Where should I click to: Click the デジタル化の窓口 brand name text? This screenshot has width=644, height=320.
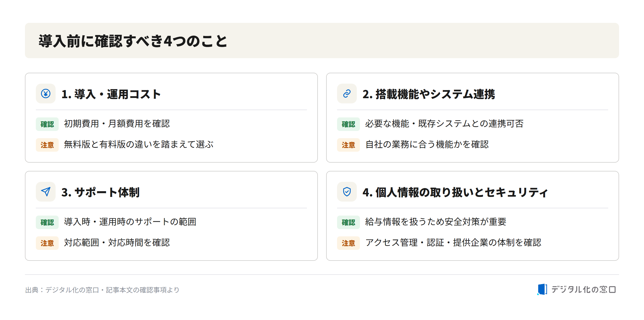(583, 289)
